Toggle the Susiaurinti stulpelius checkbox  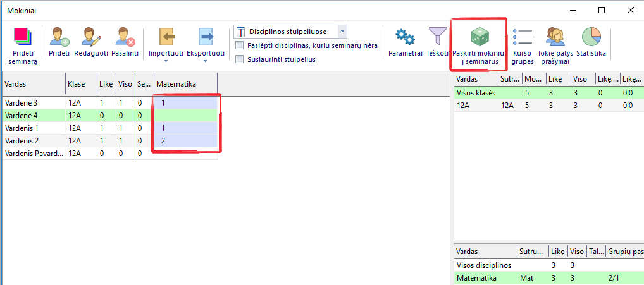tap(240, 59)
